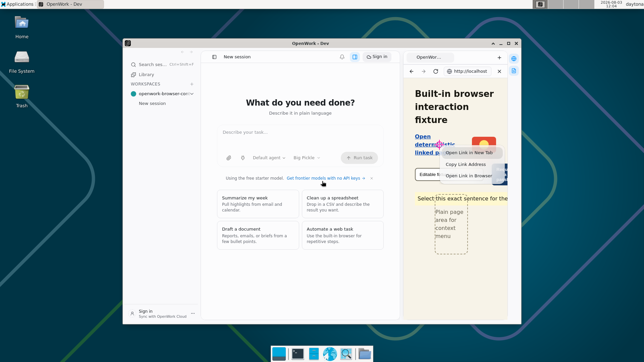Dismiss the free starter model notice
The width and height of the screenshot is (644, 362).
pyautogui.click(x=372, y=178)
